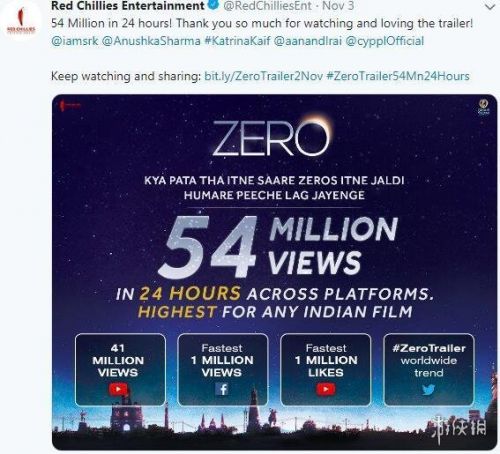Open the @RedChilliesEnt handle link

tap(268, 6)
